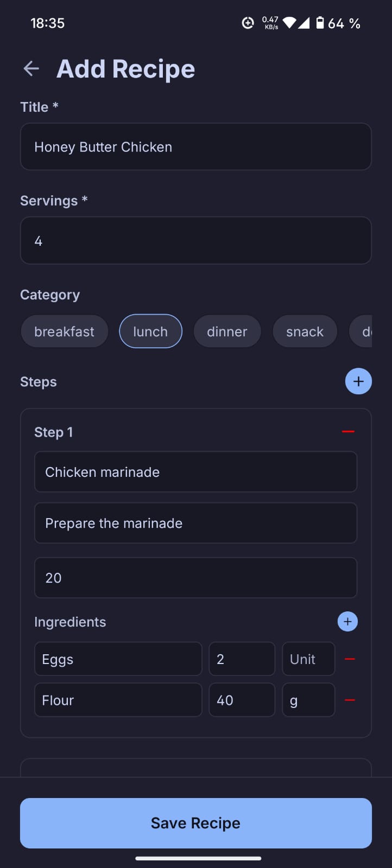Delete the Eggs ingredient row

click(x=350, y=659)
